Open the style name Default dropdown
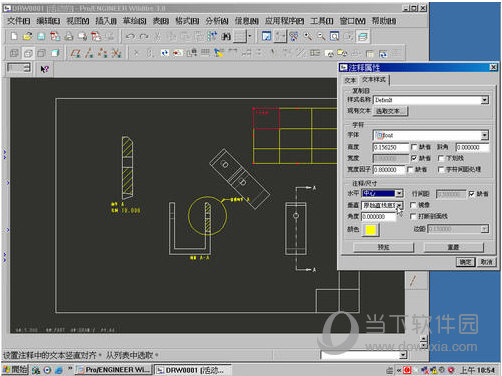The width and height of the screenshot is (502, 376). click(x=485, y=100)
